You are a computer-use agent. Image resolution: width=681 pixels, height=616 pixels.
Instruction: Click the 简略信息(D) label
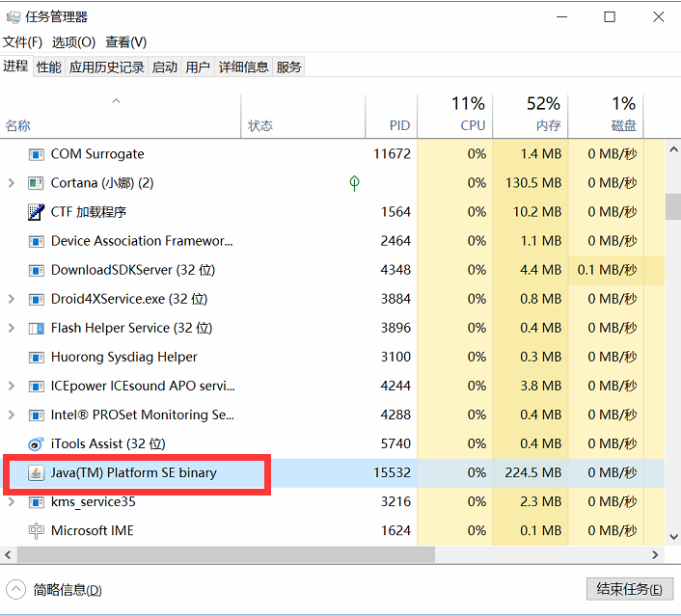(x=68, y=590)
